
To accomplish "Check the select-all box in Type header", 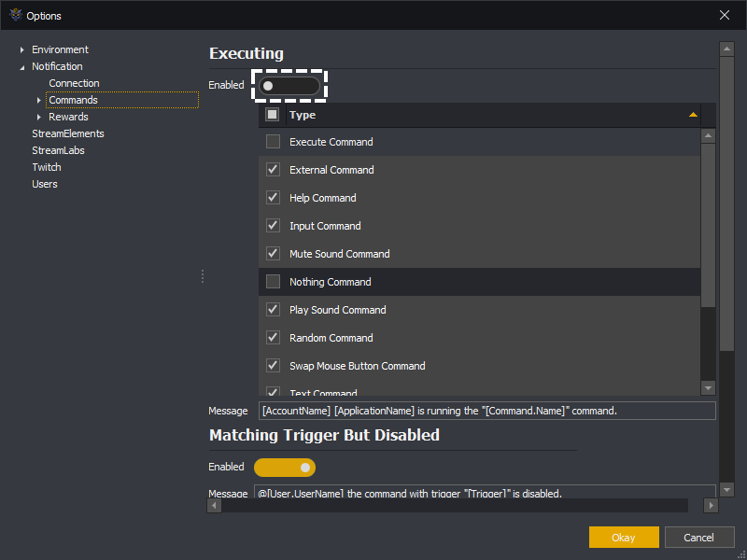I will coord(272,114).
